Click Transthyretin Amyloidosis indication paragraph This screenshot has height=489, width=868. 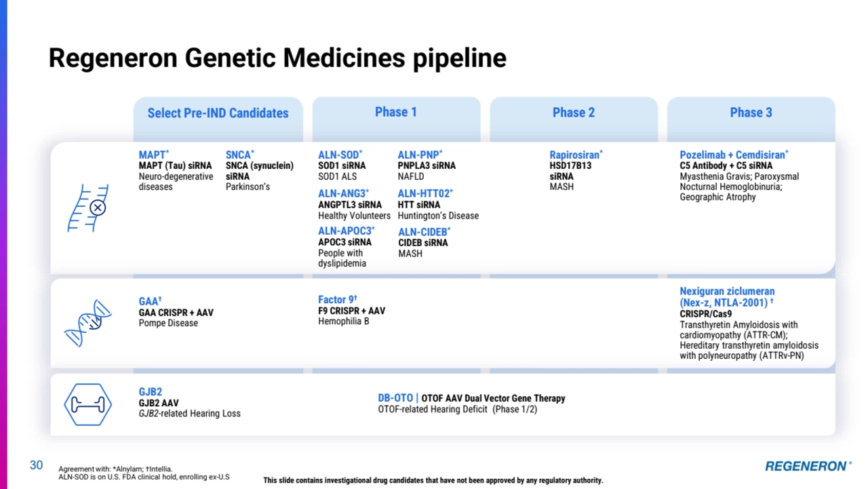tap(749, 340)
